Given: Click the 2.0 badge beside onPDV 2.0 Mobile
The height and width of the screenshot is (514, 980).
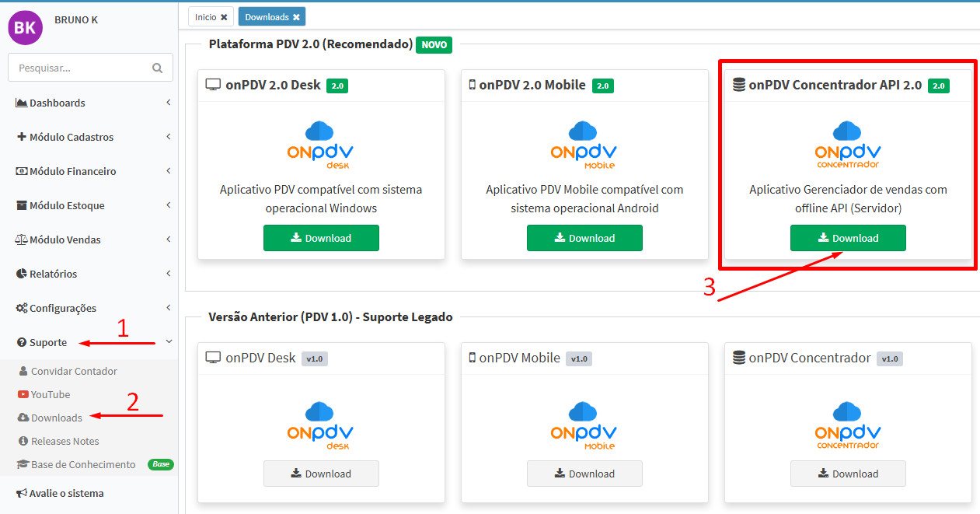Looking at the screenshot, I should (x=603, y=86).
